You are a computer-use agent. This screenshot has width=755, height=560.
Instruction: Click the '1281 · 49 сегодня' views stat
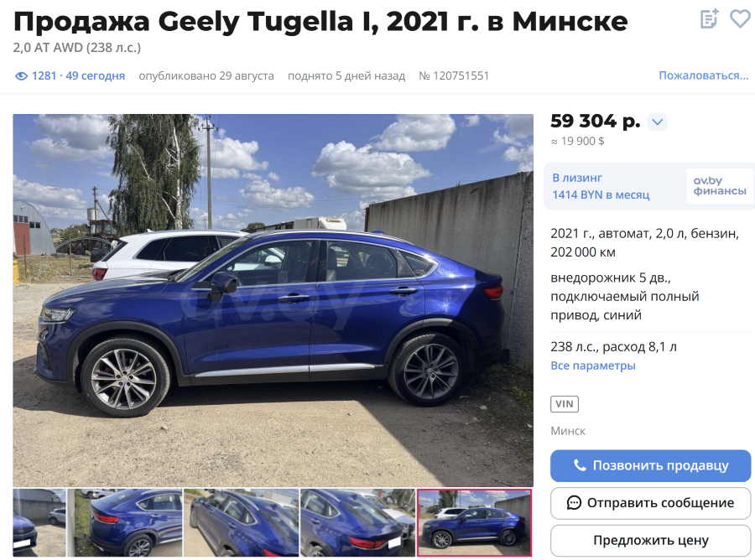click(78, 76)
